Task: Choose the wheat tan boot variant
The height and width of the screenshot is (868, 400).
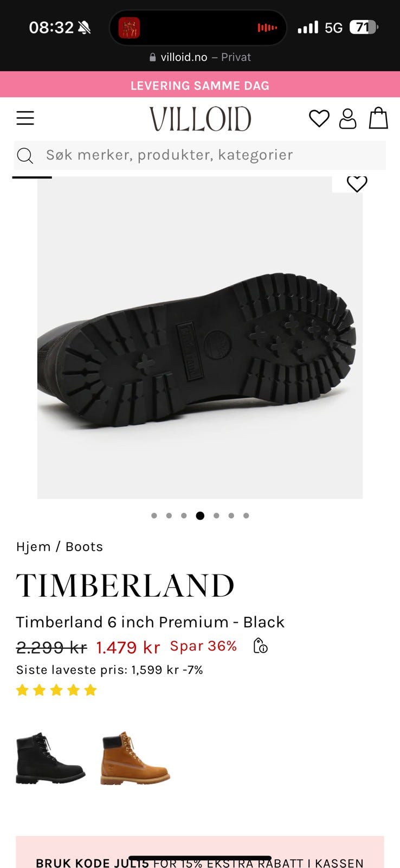Action: click(x=135, y=758)
